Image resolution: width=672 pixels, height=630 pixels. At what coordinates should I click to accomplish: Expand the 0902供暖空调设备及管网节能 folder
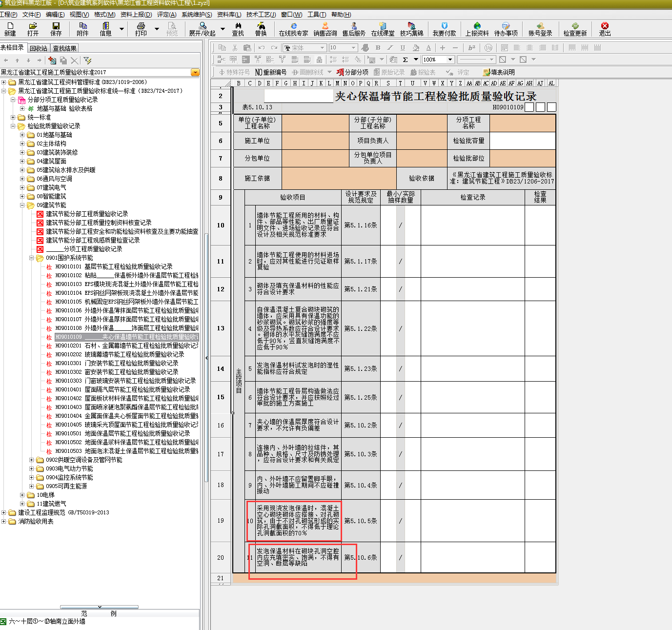31,460
